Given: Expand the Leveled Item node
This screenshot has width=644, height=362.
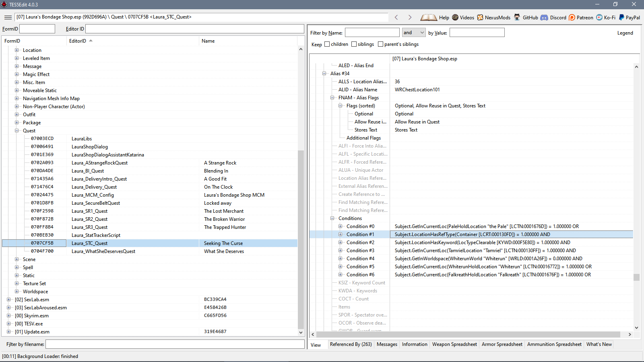Looking at the screenshot, I should (x=17, y=58).
